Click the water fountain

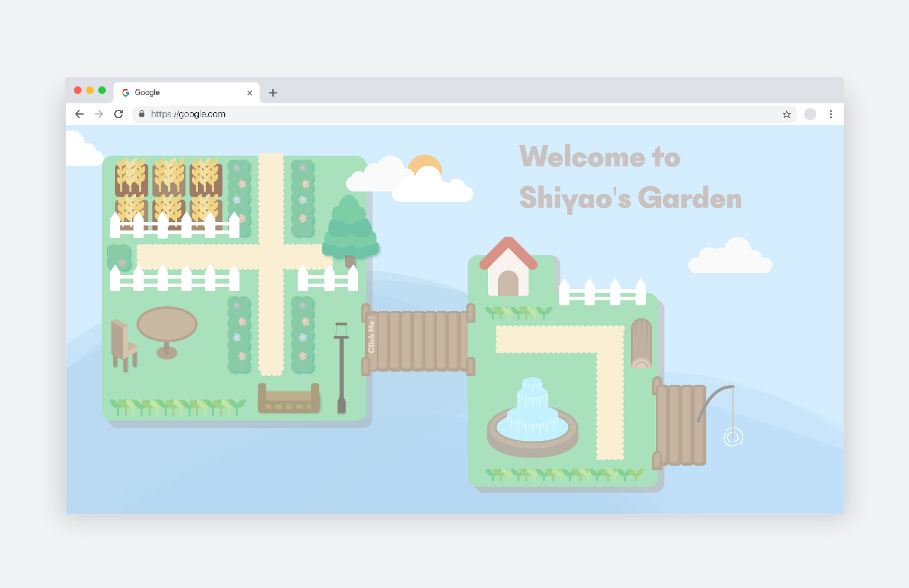tap(532, 418)
